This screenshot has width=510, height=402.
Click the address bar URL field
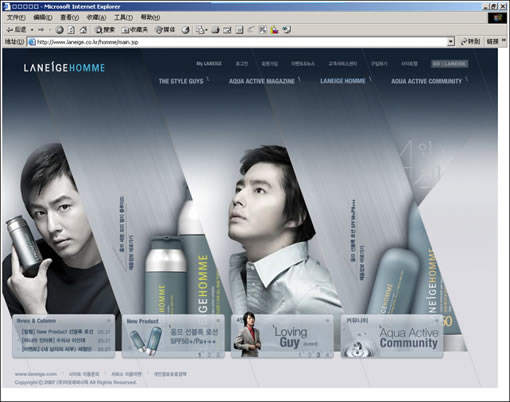pyautogui.click(x=241, y=42)
